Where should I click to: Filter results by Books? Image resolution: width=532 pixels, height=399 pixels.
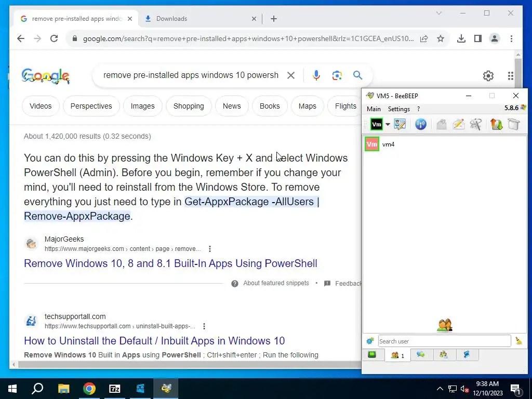point(270,106)
